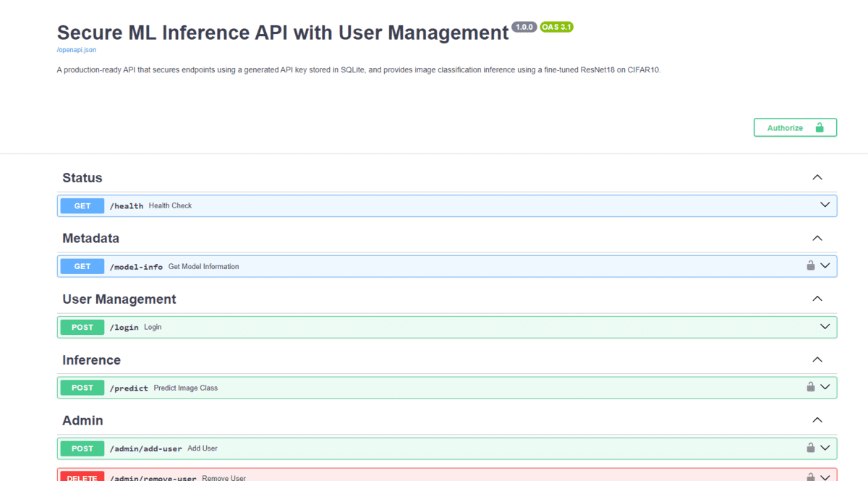The width and height of the screenshot is (868, 481).
Task: Click the API title heading
Action: (283, 33)
